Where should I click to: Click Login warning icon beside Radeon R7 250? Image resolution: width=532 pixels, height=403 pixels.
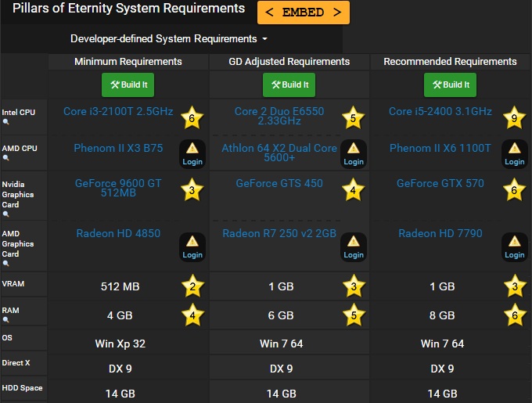354,247
